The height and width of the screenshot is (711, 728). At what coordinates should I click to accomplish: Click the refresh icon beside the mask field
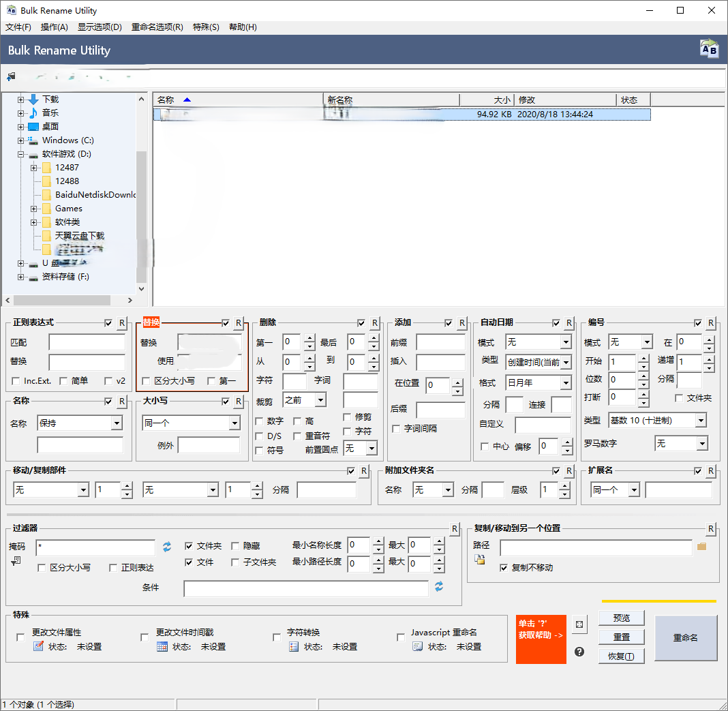(167, 547)
